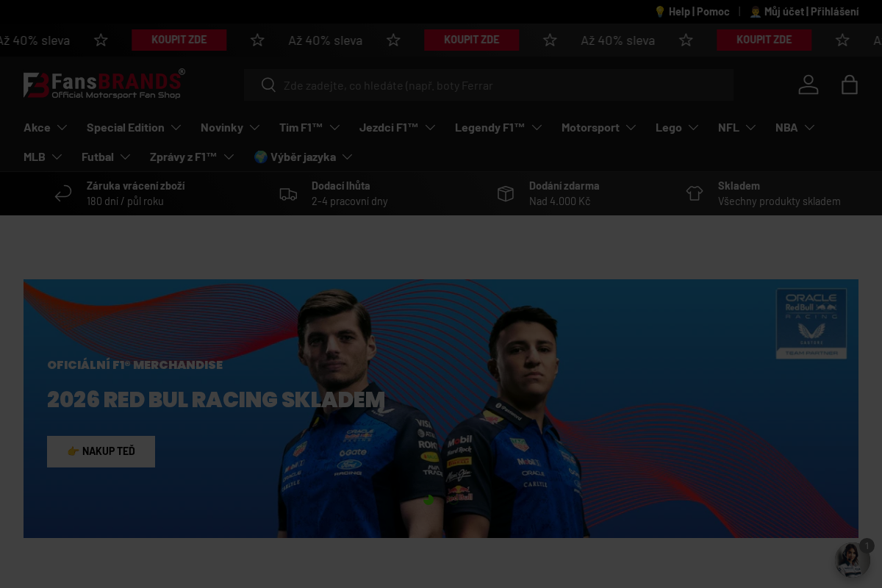Click the FansBrands logo

pyautogui.click(x=103, y=84)
